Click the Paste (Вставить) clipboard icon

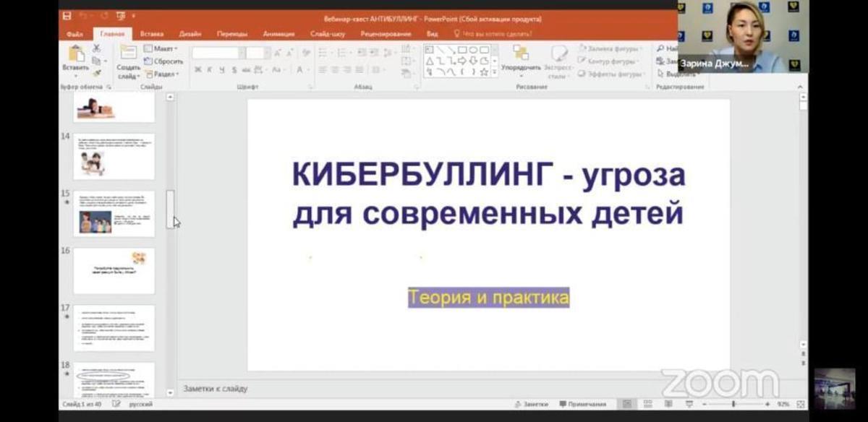75,58
